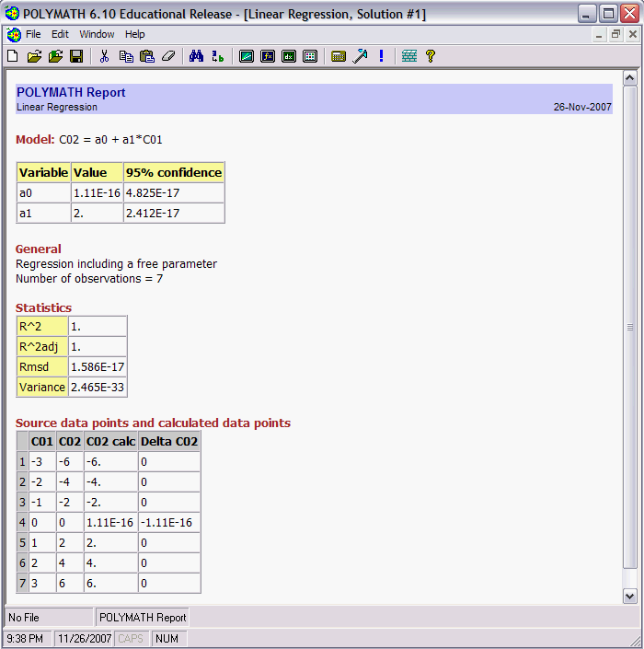The image size is (644, 649).
Task: Select the a1 value cell
Action: [x=97, y=213]
